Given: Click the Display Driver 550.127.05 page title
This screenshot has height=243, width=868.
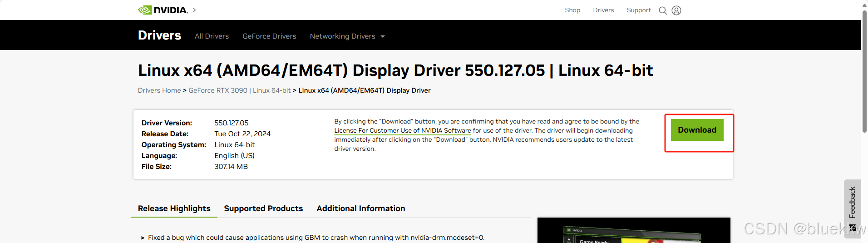Looking at the screenshot, I should (395, 70).
